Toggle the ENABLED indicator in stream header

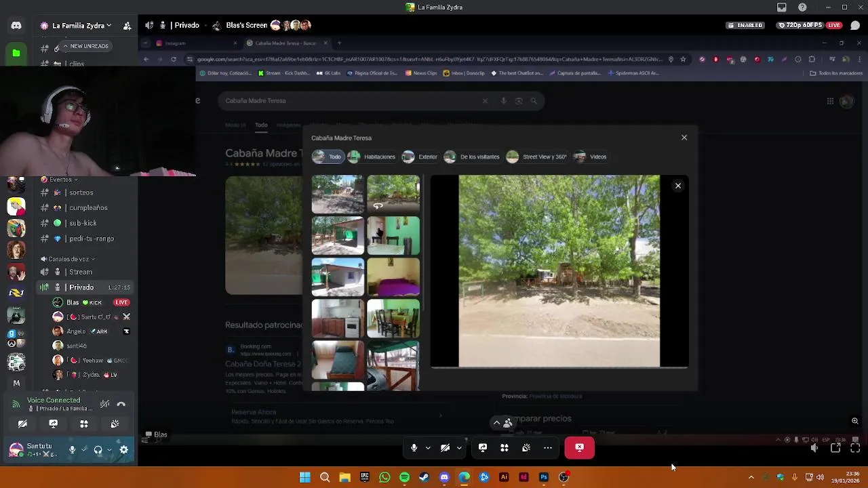click(x=745, y=26)
